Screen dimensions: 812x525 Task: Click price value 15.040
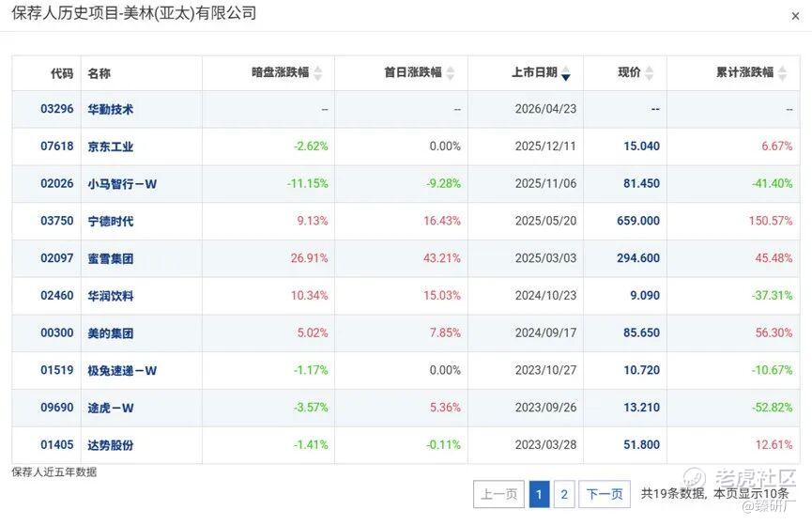(642, 147)
